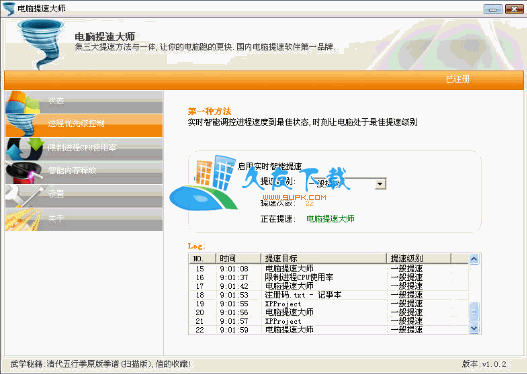Click the arrows icon beside 限制进程CPU使用率

[x=25, y=149]
